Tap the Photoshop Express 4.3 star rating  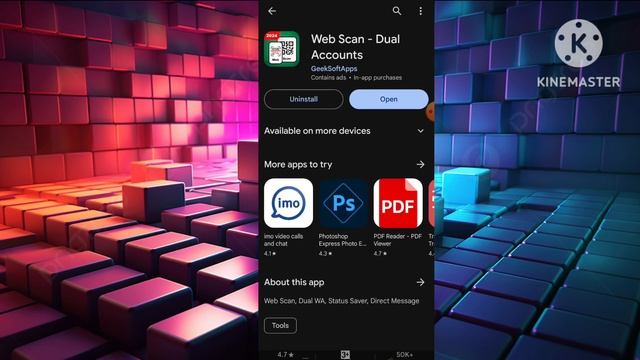coord(325,253)
